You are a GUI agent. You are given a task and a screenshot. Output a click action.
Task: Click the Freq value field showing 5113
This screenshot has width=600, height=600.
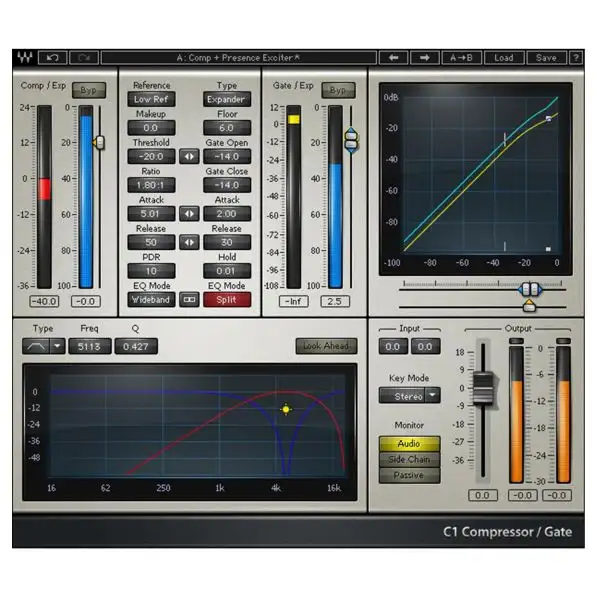point(88,346)
